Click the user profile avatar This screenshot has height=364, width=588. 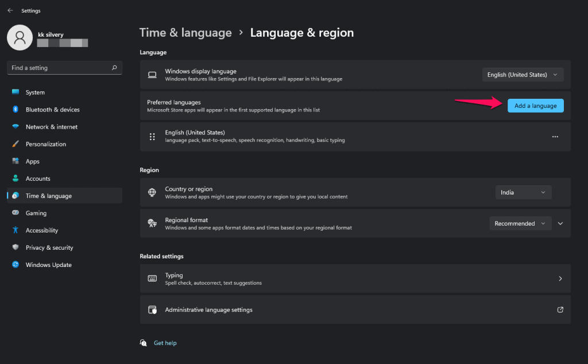point(20,37)
